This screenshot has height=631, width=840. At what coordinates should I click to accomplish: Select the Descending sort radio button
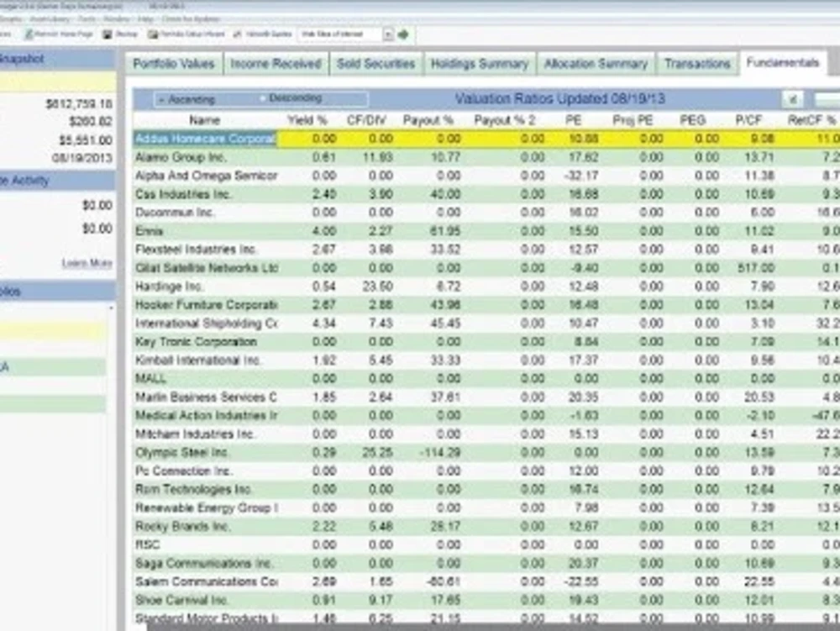(x=262, y=98)
